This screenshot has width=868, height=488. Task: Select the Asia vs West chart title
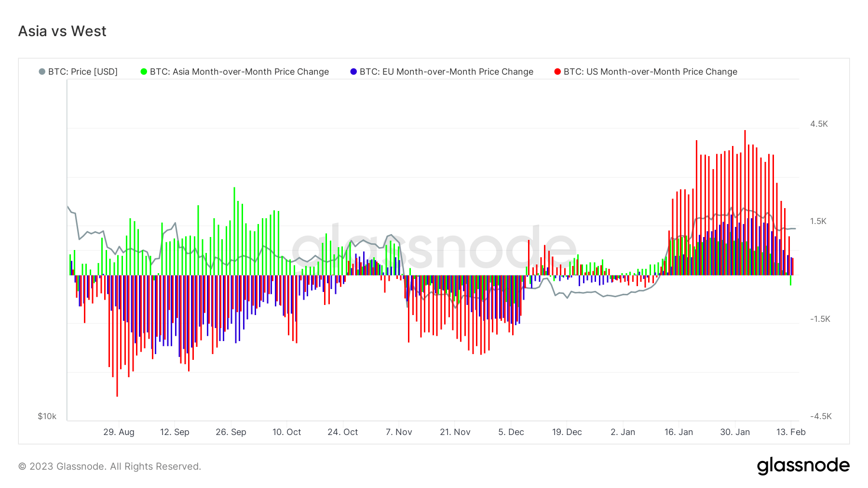[62, 31]
